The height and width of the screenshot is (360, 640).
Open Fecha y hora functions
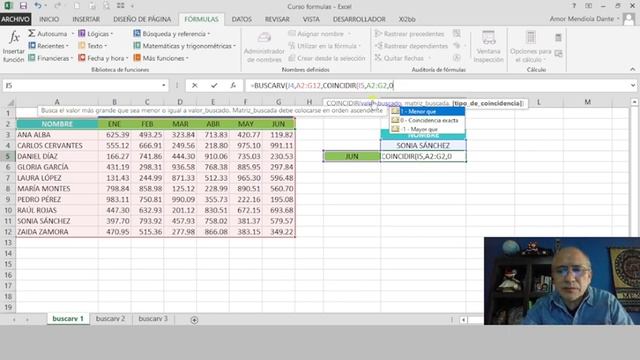(x=103, y=58)
